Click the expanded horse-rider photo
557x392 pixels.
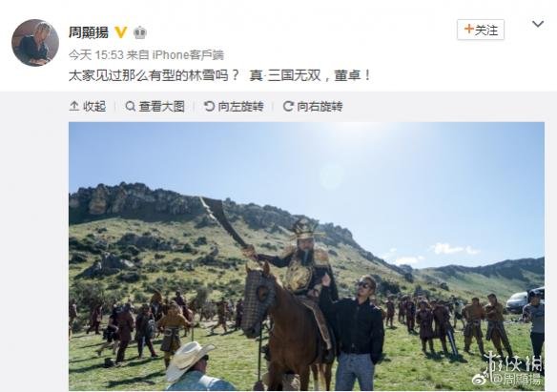point(306,257)
